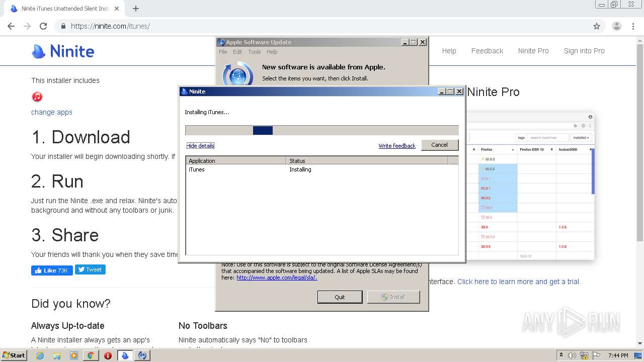
Task: Click here to learn more and get a trial
Action: 519,282
